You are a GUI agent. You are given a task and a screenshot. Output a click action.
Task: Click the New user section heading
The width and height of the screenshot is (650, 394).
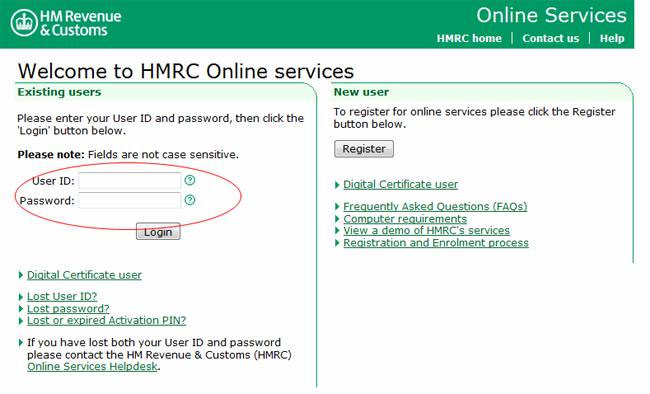(x=361, y=92)
